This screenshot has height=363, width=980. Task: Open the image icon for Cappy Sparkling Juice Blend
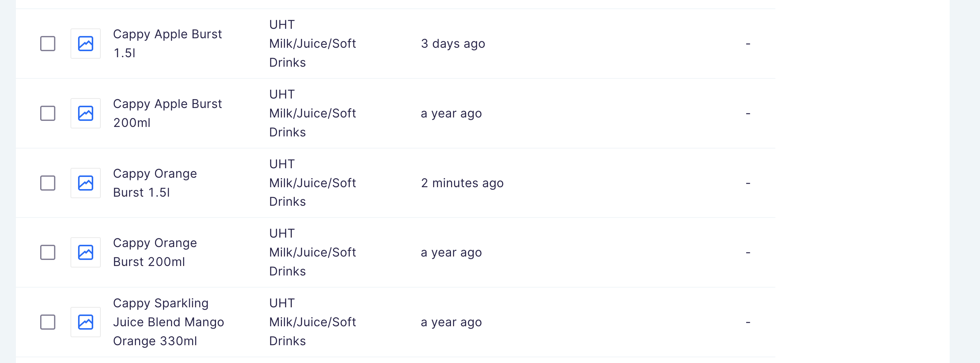tap(85, 322)
